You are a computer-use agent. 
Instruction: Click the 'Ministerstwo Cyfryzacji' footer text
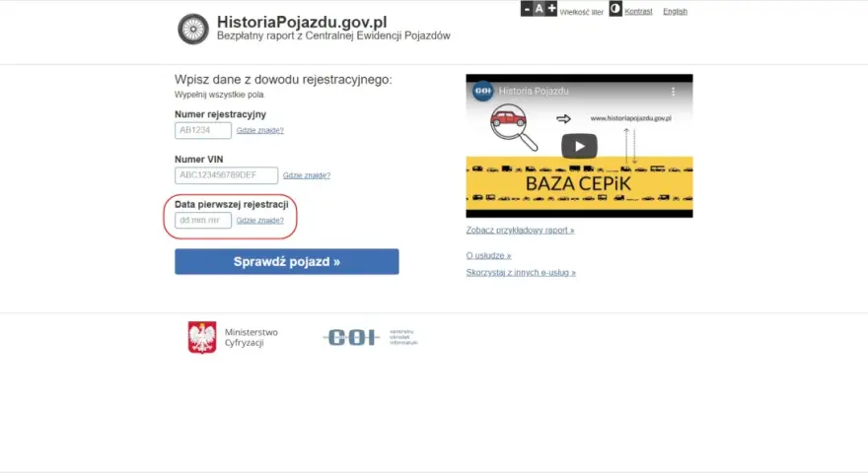(x=252, y=337)
